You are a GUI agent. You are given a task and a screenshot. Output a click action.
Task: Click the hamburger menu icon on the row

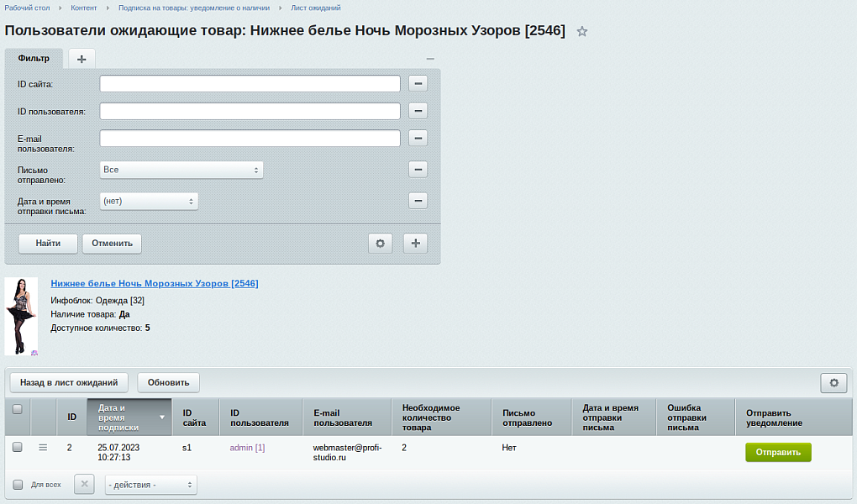click(x=43, y=448)
